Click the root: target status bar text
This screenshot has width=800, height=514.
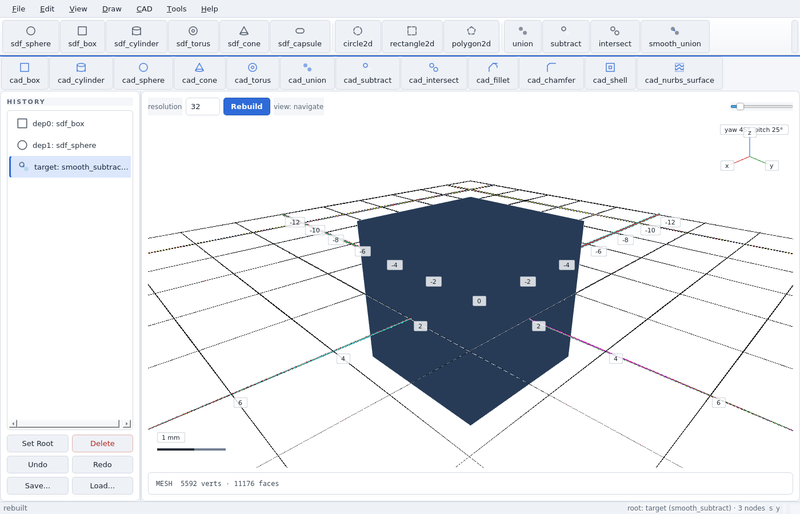695,508
